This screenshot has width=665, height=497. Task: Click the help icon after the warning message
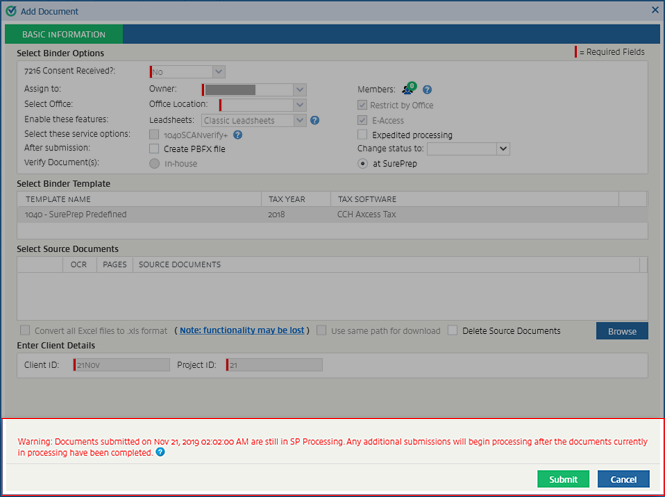(161, 452)
